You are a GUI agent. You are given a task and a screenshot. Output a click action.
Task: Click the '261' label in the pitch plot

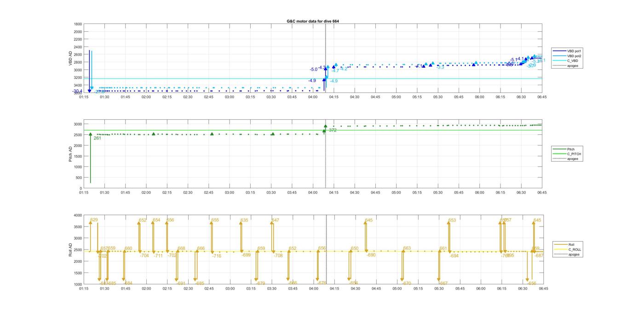coord(98,138)
